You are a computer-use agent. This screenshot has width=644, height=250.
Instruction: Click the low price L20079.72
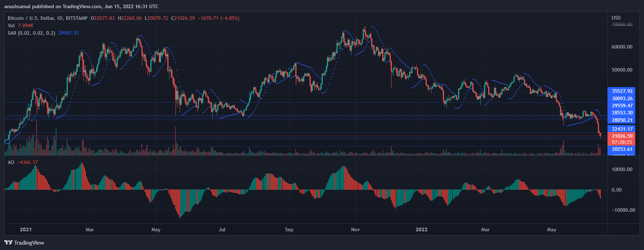pos(156,18)
